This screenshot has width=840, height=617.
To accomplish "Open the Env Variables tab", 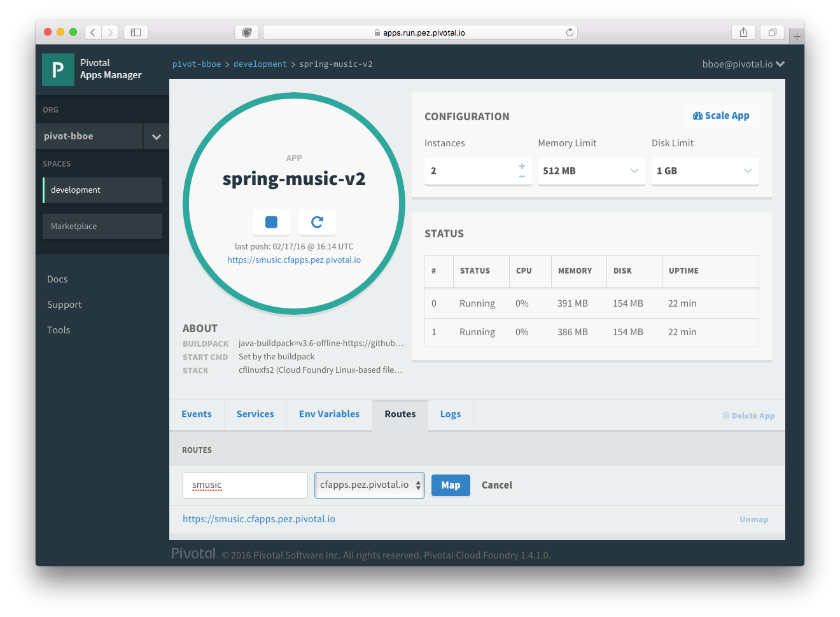I will point(329,414).
